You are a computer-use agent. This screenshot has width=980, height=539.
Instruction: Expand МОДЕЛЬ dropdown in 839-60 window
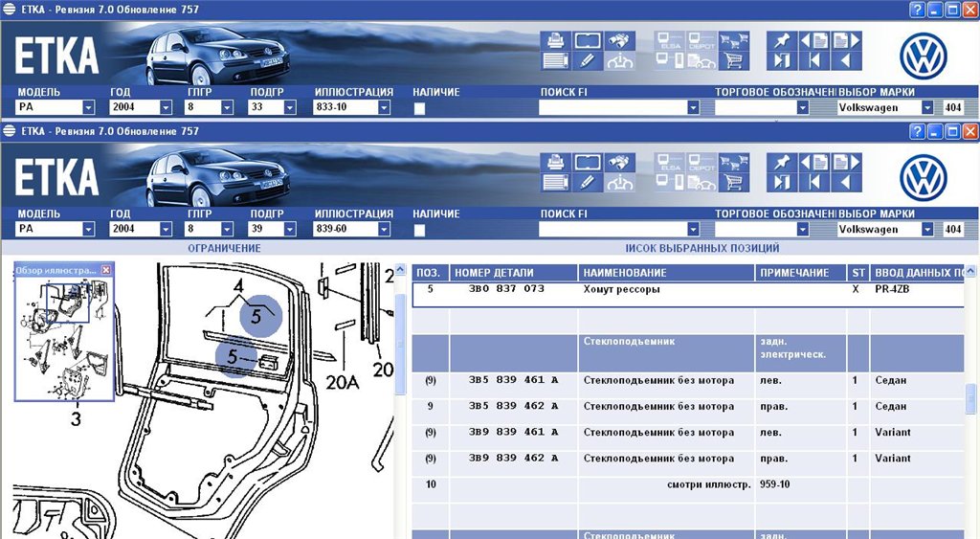point(88,230)
